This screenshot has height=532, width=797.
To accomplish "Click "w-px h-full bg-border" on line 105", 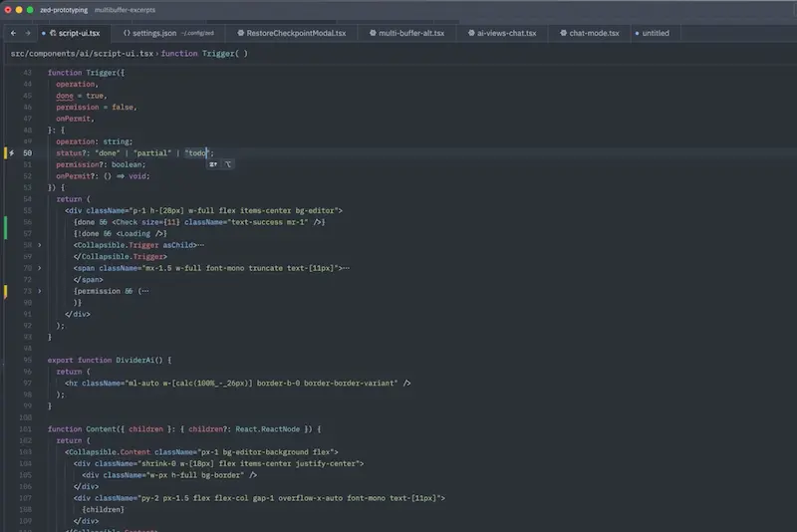I will [x=195, y=475].
